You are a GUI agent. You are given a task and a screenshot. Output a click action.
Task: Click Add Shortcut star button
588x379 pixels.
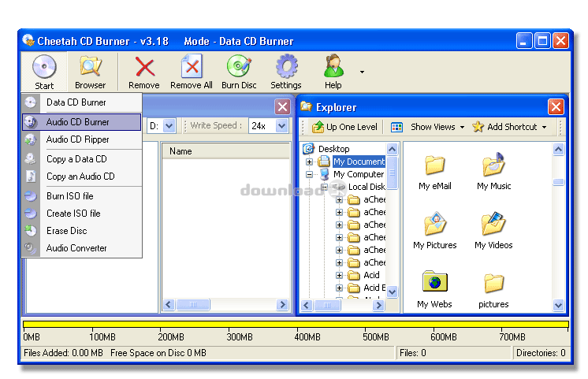tap(504, 127)
